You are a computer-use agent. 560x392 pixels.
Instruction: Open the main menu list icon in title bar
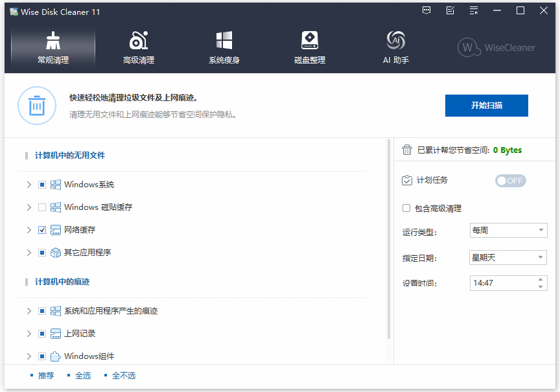(x=472, y=11)
